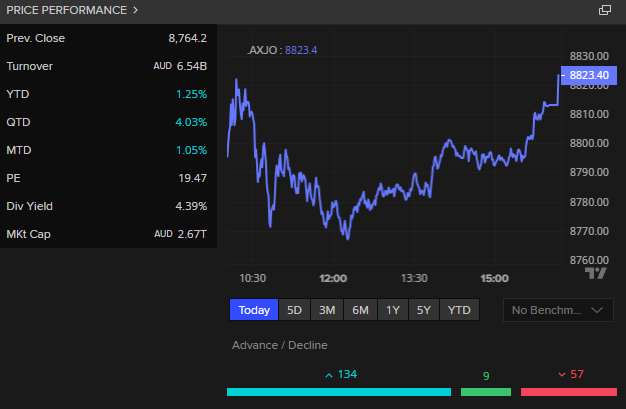Expand the PRICE PERFORMANCE chevron arrow
The image size is (626, 409).
coord(135,10)
